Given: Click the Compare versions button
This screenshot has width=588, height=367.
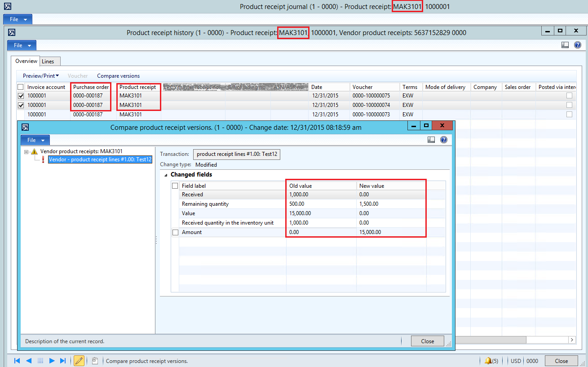Looking at the screenshot, I should [x=118, y=76].
